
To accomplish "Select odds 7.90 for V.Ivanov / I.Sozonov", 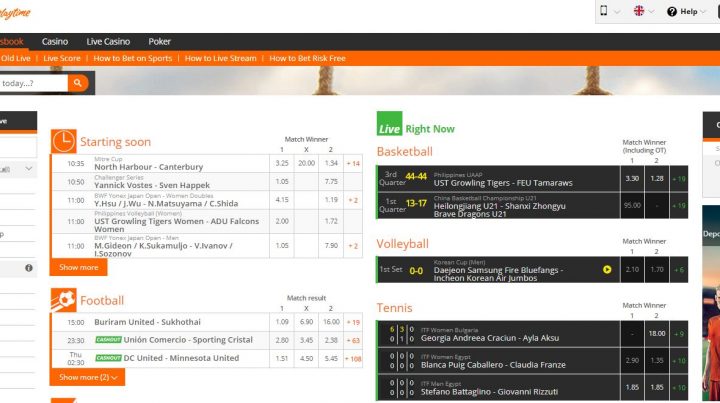I will 331,246.
